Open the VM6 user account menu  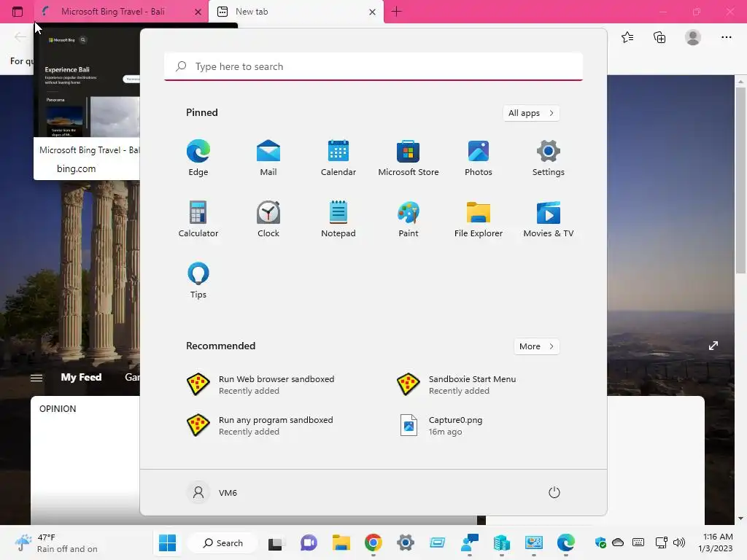212,492
